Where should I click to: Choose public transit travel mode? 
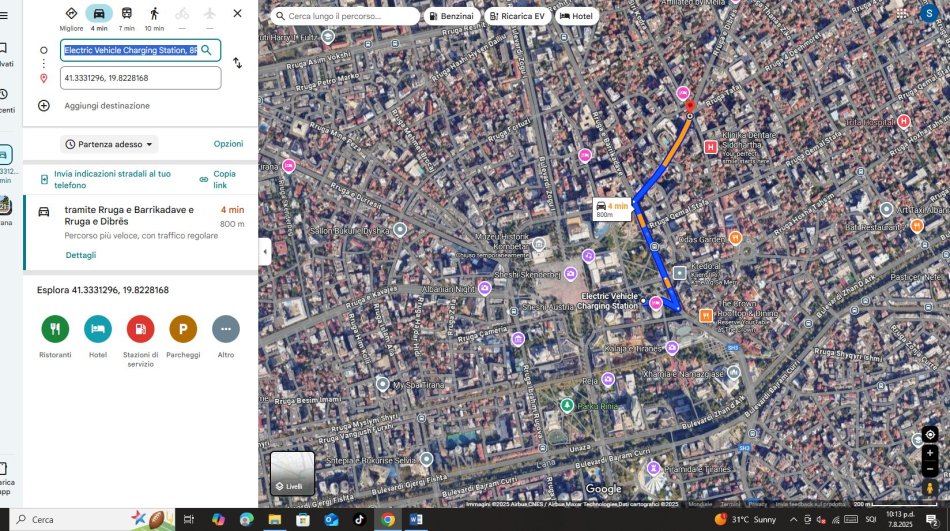point(126,14)
